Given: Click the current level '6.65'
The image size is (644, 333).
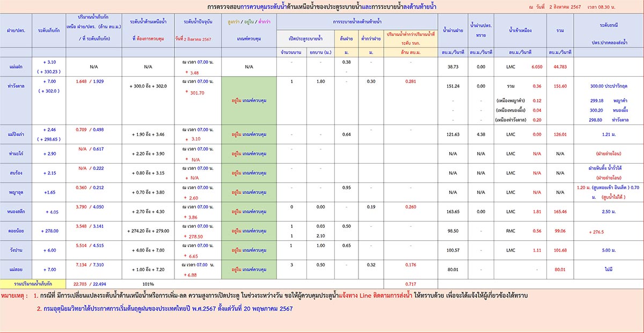Looking at the screenshot, I should (x=193, y=256).
